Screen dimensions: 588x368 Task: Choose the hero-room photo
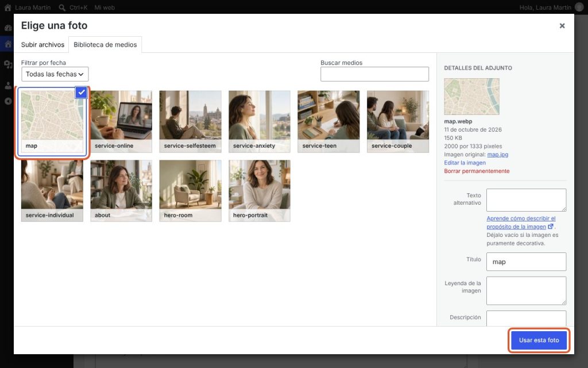coord(190,191)
